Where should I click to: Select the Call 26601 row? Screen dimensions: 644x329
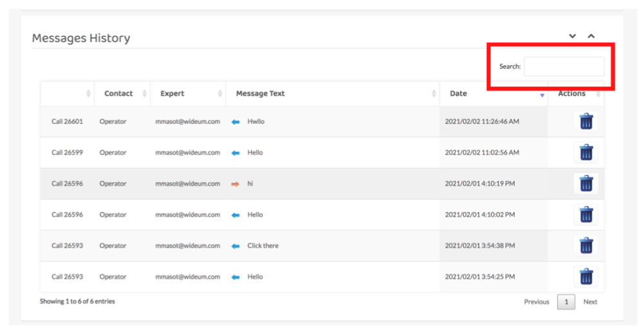67,122
